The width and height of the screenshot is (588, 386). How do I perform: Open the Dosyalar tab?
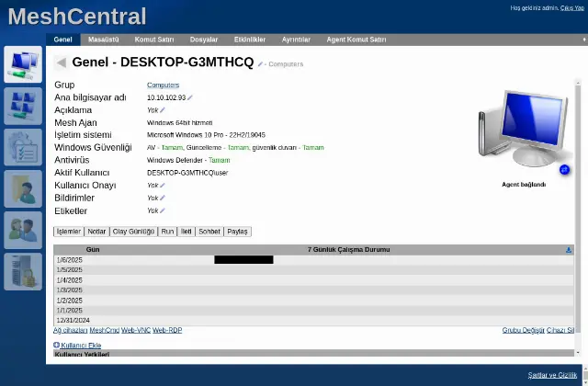204,40
